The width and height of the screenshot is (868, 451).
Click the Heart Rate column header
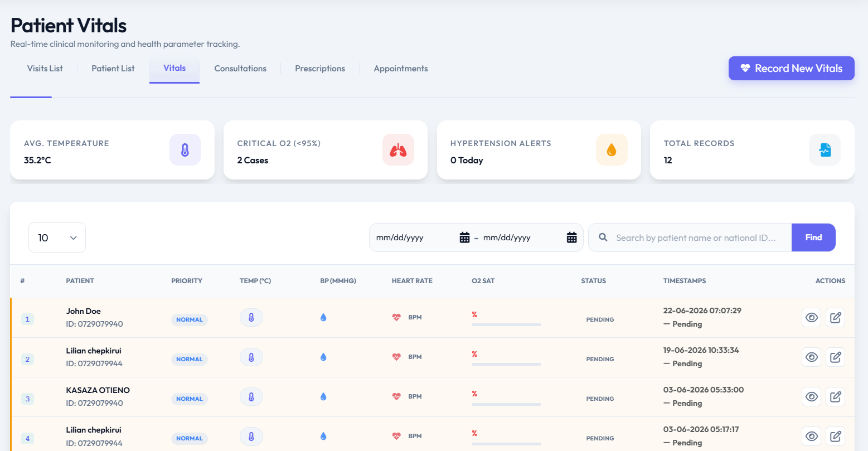(412, 281)
